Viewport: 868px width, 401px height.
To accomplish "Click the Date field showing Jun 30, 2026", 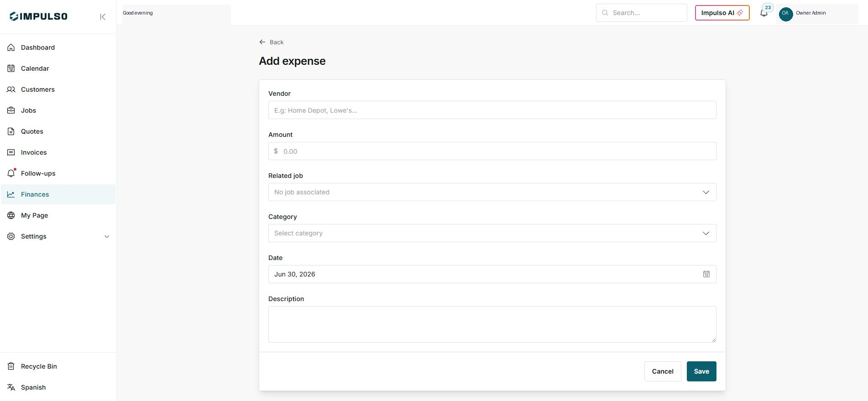I will click(x=492, y=274).
